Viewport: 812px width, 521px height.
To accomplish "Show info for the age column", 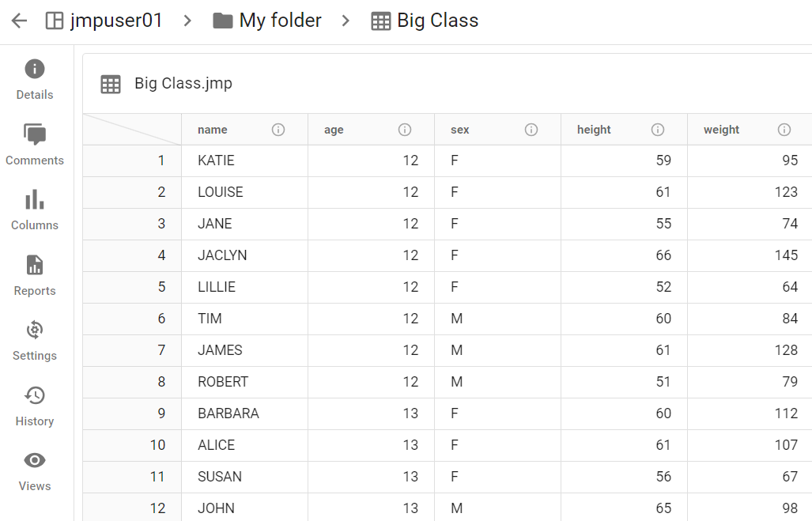I will coord(404,129).
